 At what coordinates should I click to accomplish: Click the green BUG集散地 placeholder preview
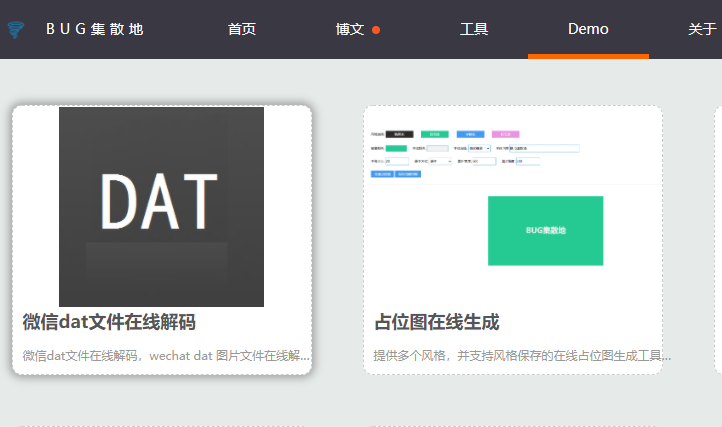pyautogui.click(x=545, y=230)
